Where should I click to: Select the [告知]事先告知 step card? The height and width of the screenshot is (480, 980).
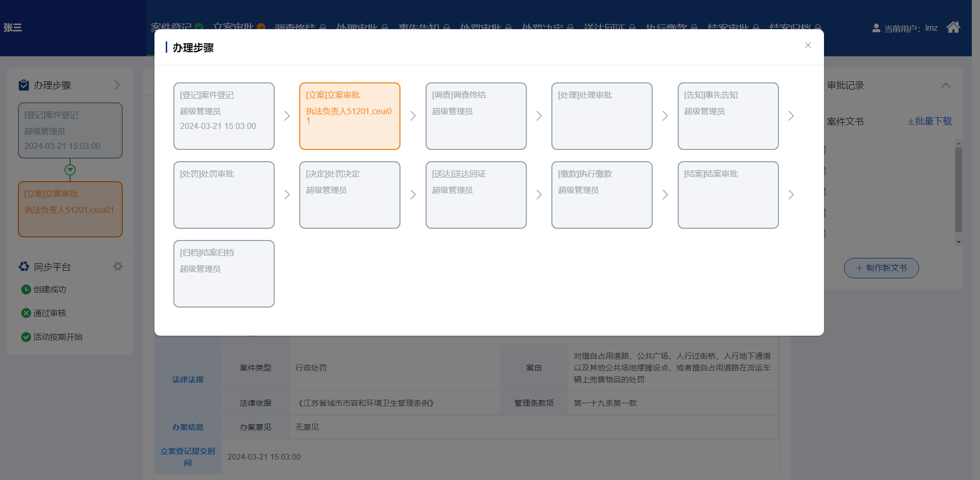click(728, 116)
